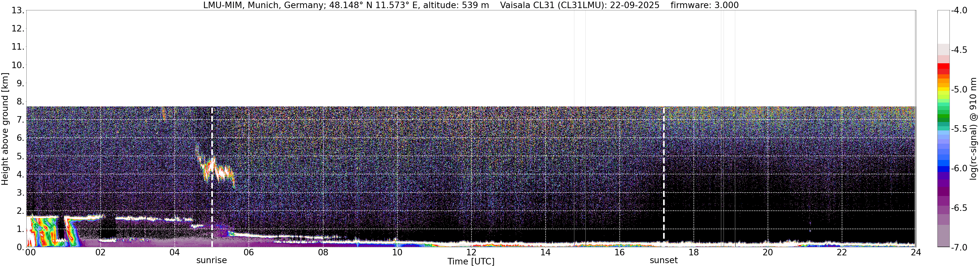Click the 'sunset' label below the time axis
980x268 pixels.
[x=663, y=261]
